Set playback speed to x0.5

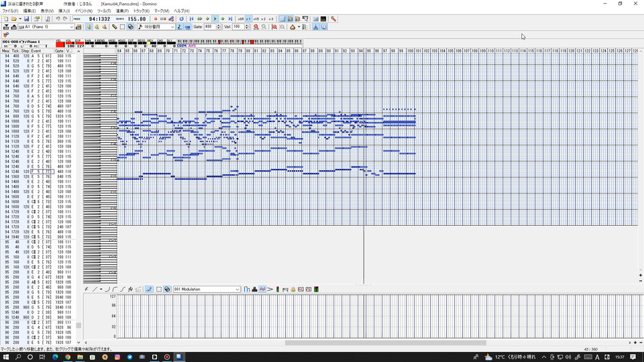pos(241,19)
